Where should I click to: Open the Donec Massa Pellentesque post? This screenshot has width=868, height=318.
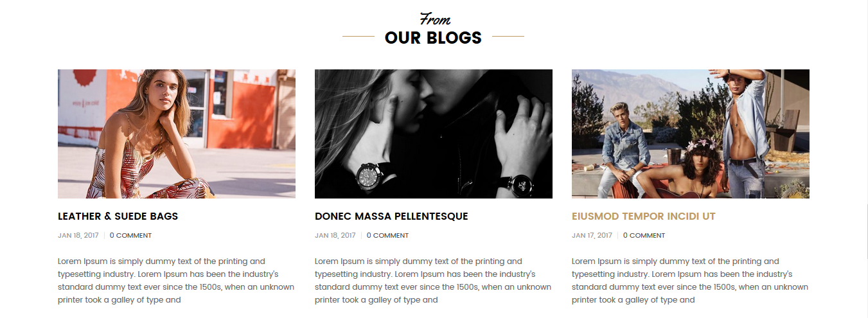[391, 216]
